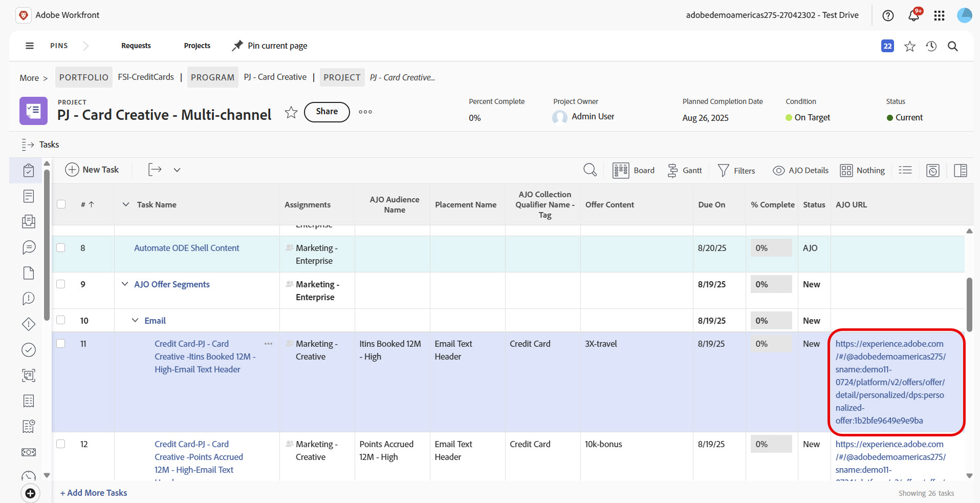Open the apps grid switcher icon
Image resolution: width=980 pixels, height=503 pixels.
(x=939, y=15)
